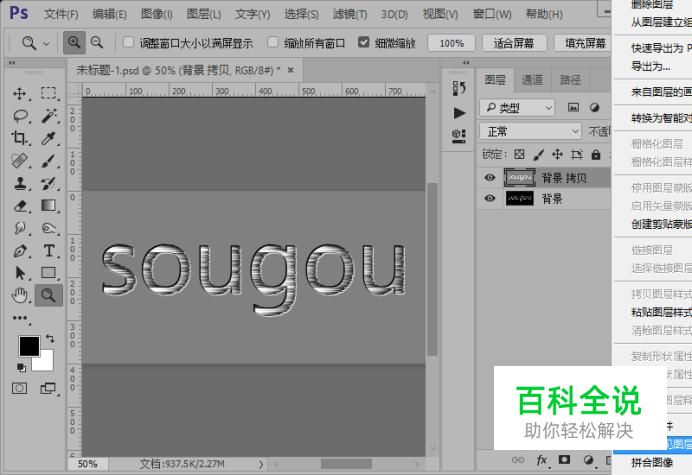This screenshot has height=475, width=692.
Task: Toggle lock position
Action: (x=557, y=155)
